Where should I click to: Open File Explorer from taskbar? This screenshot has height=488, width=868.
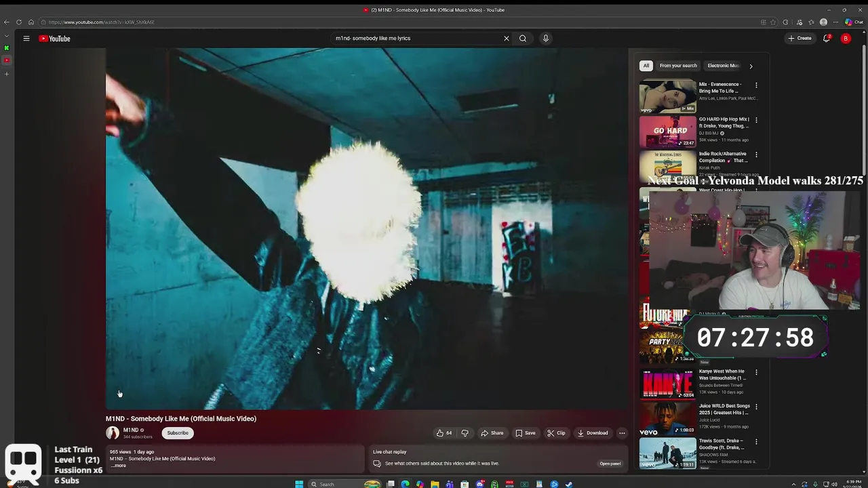point(435,484)
